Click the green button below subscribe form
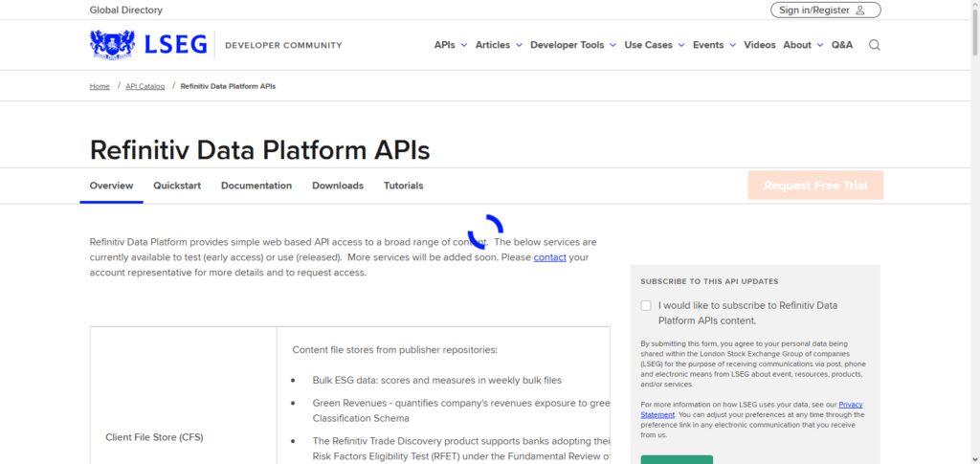The height and width of the screenshot is (464, 980). [677, 459]
